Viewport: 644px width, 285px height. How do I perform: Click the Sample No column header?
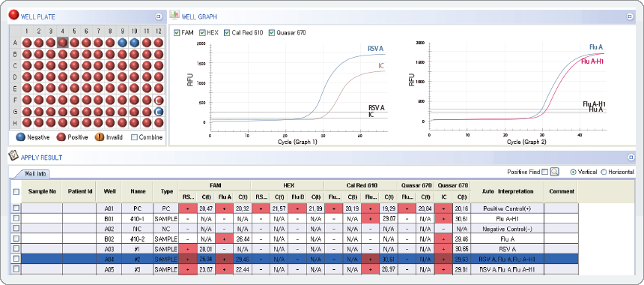[x=41, y=192]
